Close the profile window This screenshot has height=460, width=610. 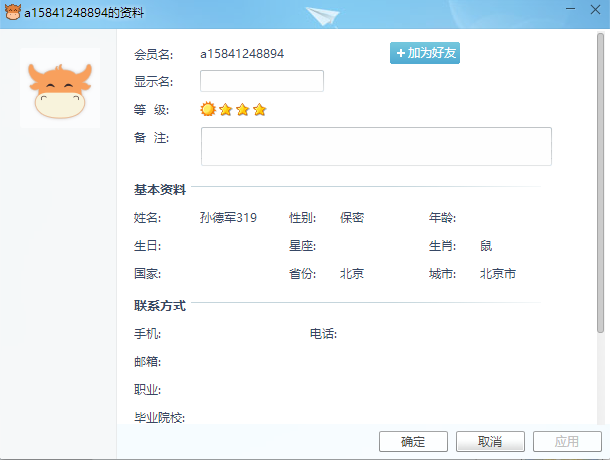[595, 9]
